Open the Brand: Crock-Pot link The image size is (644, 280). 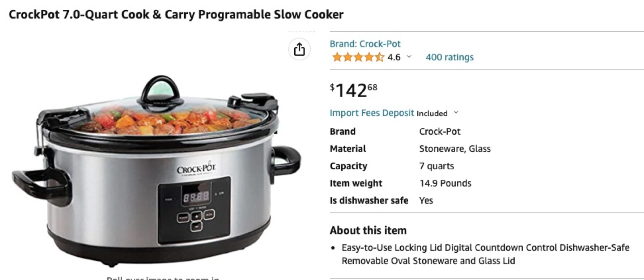pos(365,44)
